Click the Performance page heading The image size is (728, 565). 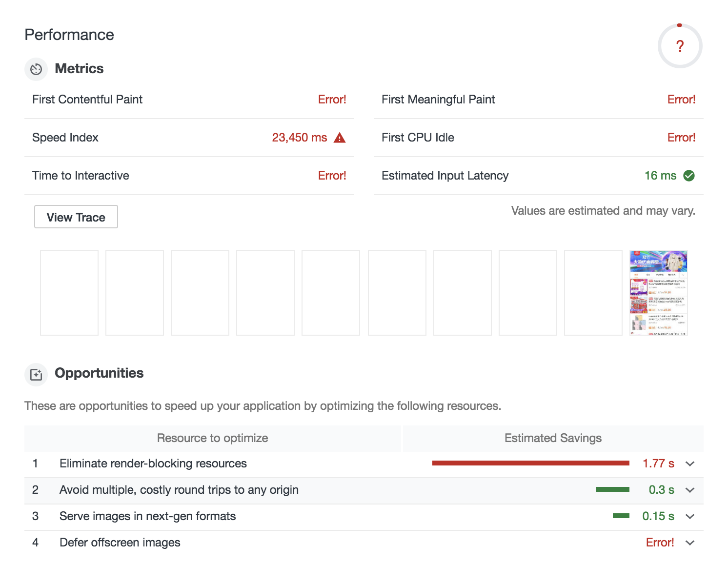(69, 35)
